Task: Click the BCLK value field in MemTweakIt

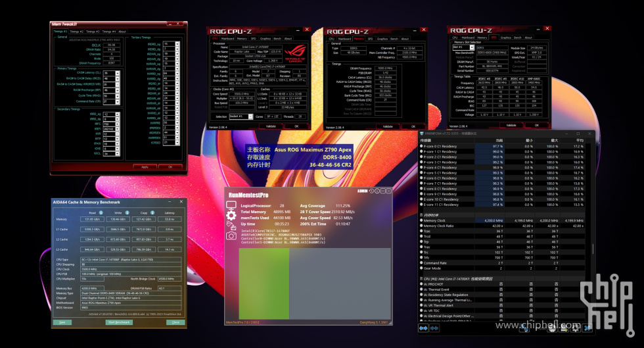Action: tap(111, 45)
